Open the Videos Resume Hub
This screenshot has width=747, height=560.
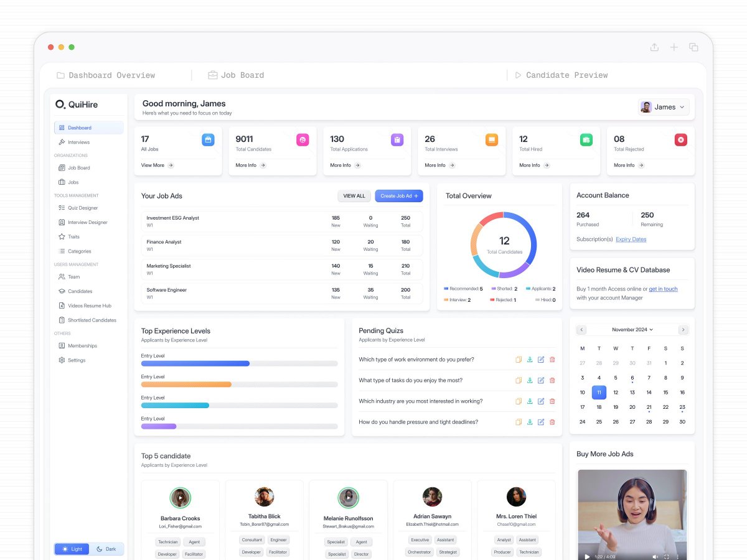pos(85,306)
